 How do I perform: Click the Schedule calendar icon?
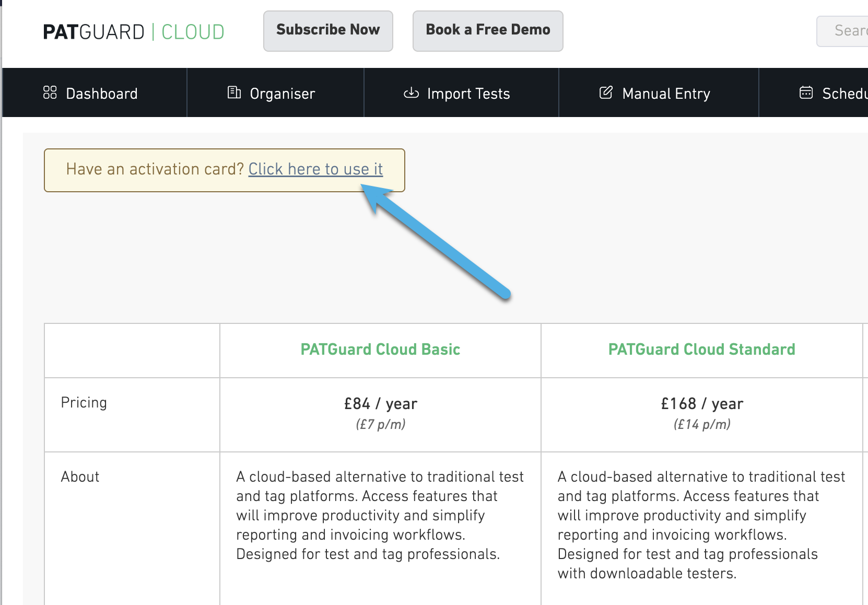pos(806,92)
